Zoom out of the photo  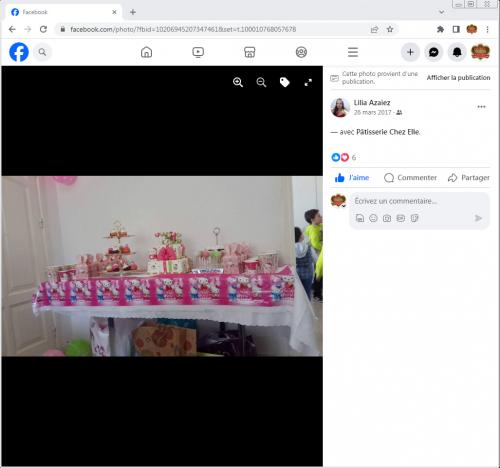(x=261, y=82)
